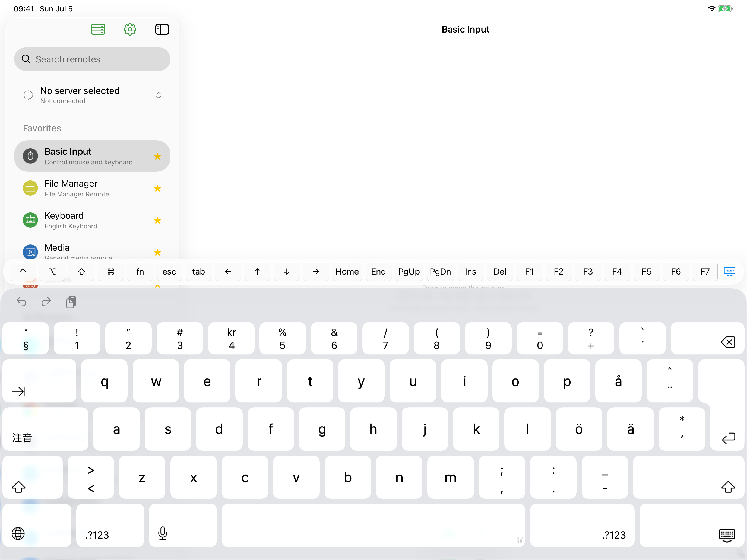Screen dimensions: 747x560
Task: Toggle the option modifier key in accessory bar
Action: (52, 271)
